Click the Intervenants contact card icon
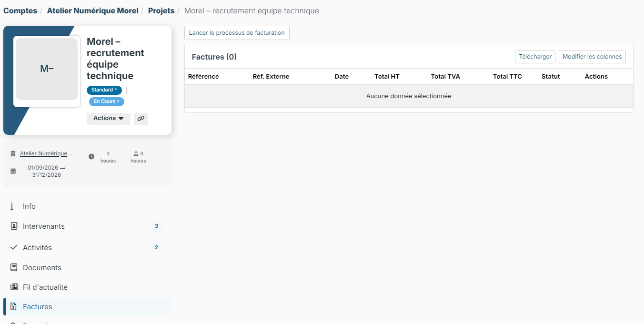The image size is (644, 324). (x=14, y=226)
